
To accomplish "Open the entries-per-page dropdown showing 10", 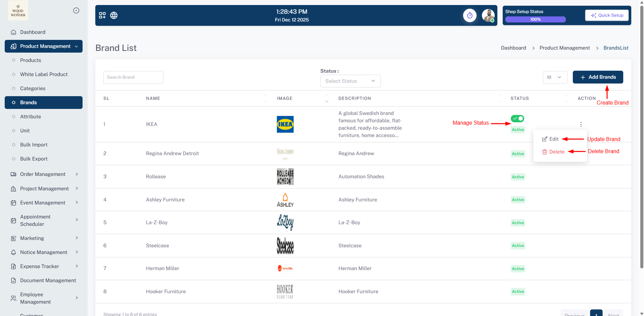I will pyautogui.click(x=554, y=77).
